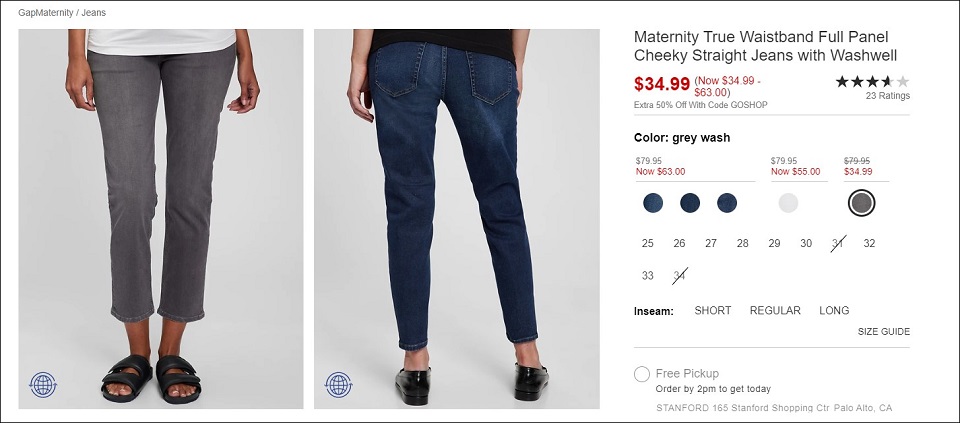Pick the first blue denim swatch
Viewport: 960px width, 423px height.
click(x=653, y=203)
